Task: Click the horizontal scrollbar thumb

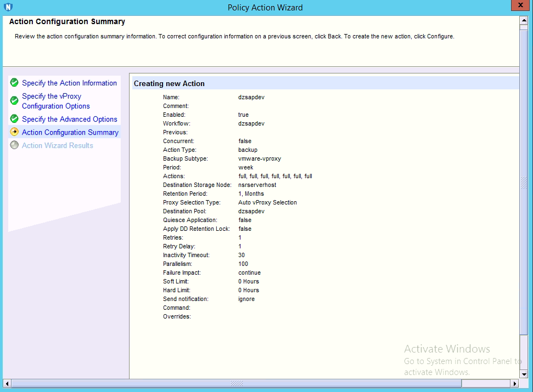Action: pyautogui.click(x=236, y=383)
